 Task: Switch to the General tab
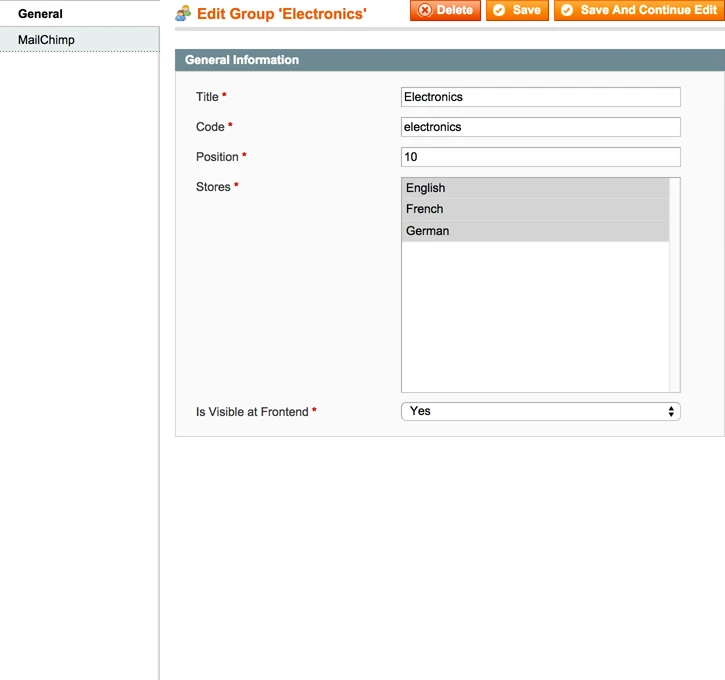point(40,14)
